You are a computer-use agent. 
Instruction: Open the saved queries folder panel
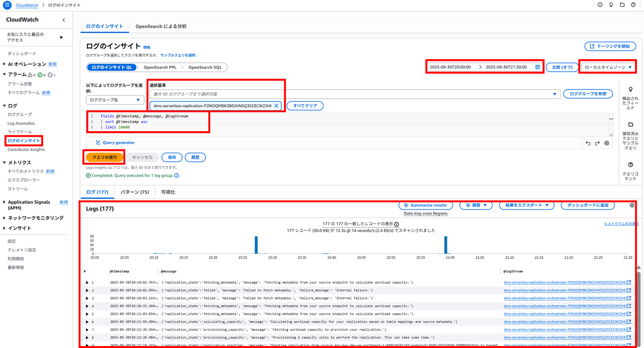(630, 125)
